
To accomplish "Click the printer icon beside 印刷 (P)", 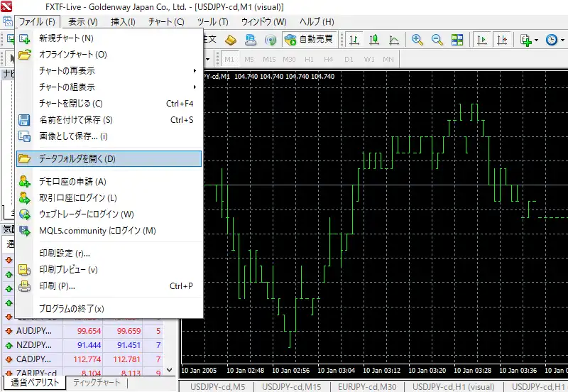I will click(25, 286).
